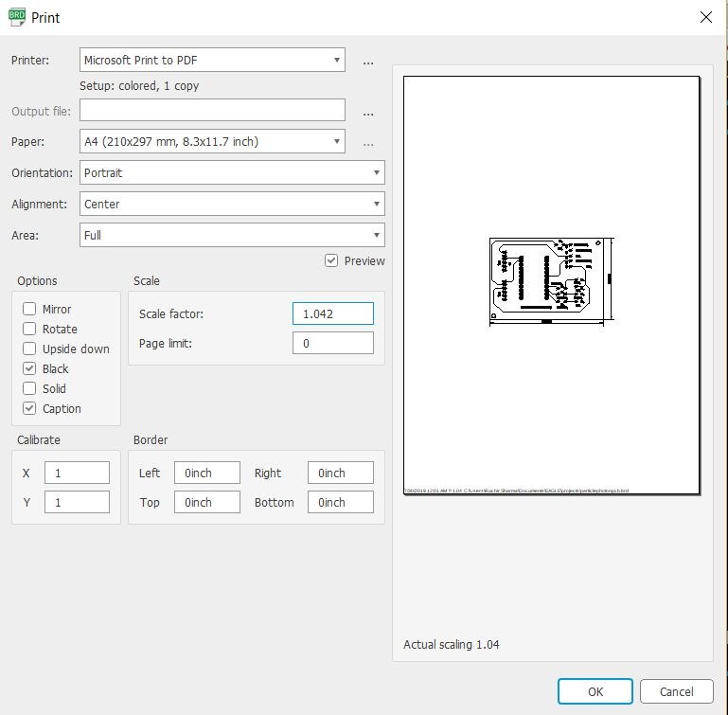Viewport: 728px width, 715px height.
Task: Click the ellipsis button next to Printer
Action: point(368,62)
